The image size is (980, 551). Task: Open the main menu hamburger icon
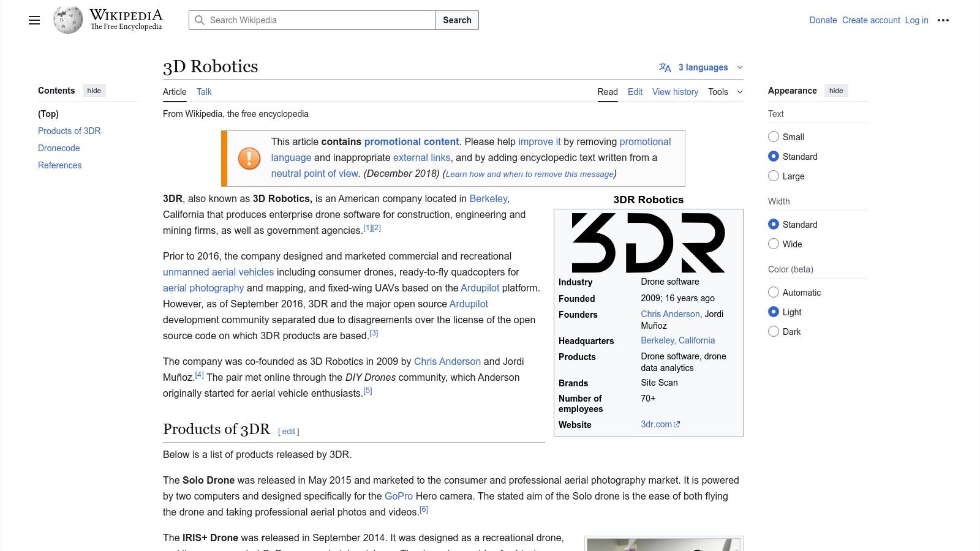pyautogui.click(x=34, y=20)
